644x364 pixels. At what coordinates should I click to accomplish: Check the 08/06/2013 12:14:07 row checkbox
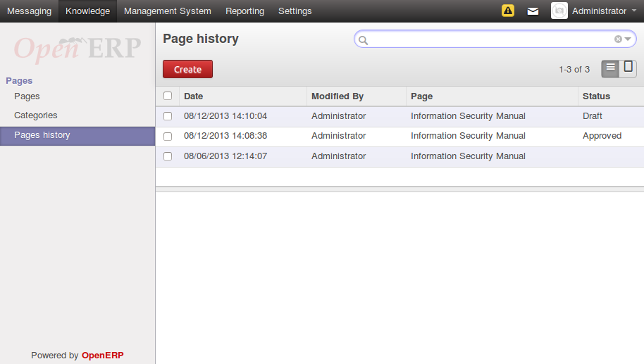pyautogui.click(x=168, y=156)
